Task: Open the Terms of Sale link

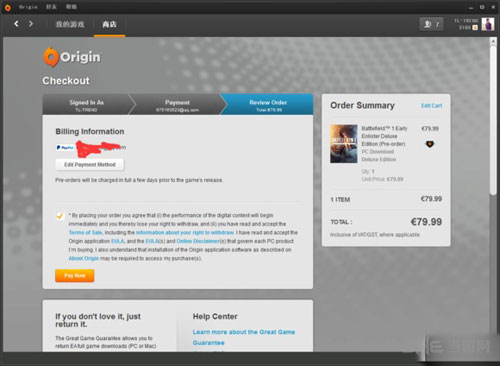Action: tap(85, 232)
